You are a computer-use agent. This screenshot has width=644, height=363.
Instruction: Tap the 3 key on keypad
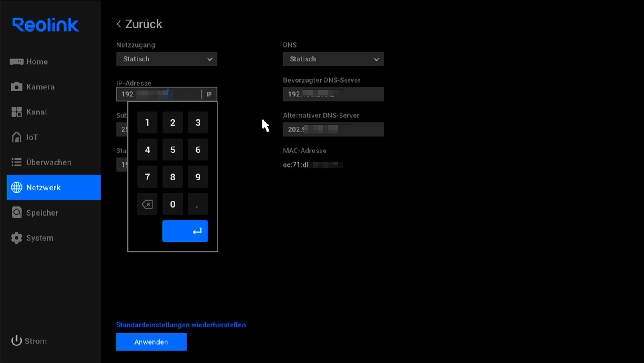tap(198, 122)
